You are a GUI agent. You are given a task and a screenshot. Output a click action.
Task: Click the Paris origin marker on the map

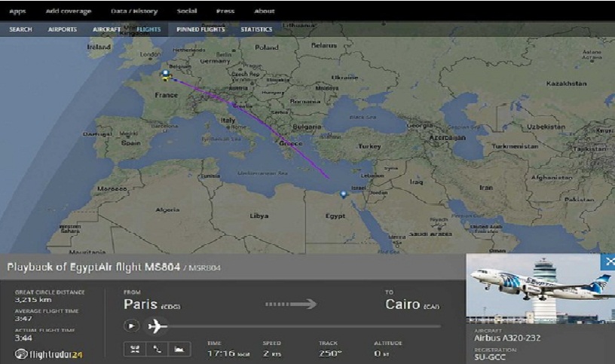(166, 74)
